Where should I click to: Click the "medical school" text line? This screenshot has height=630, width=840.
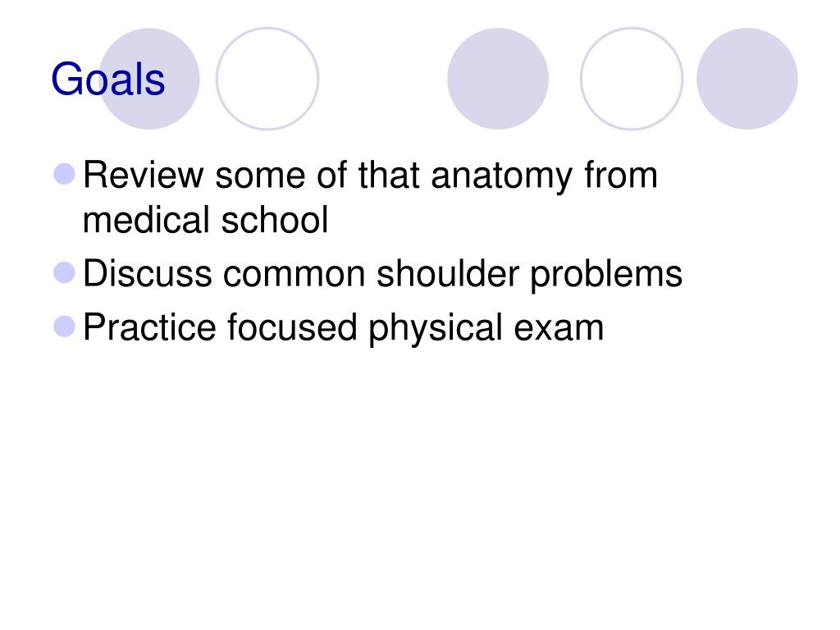tap(205, 220)
